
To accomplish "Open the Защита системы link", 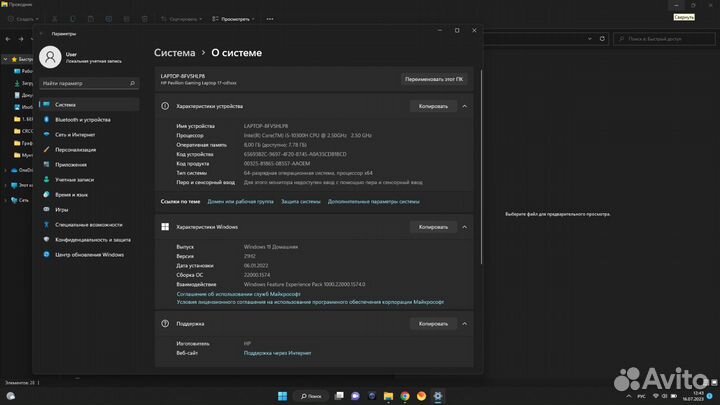I will pos(301,202).
